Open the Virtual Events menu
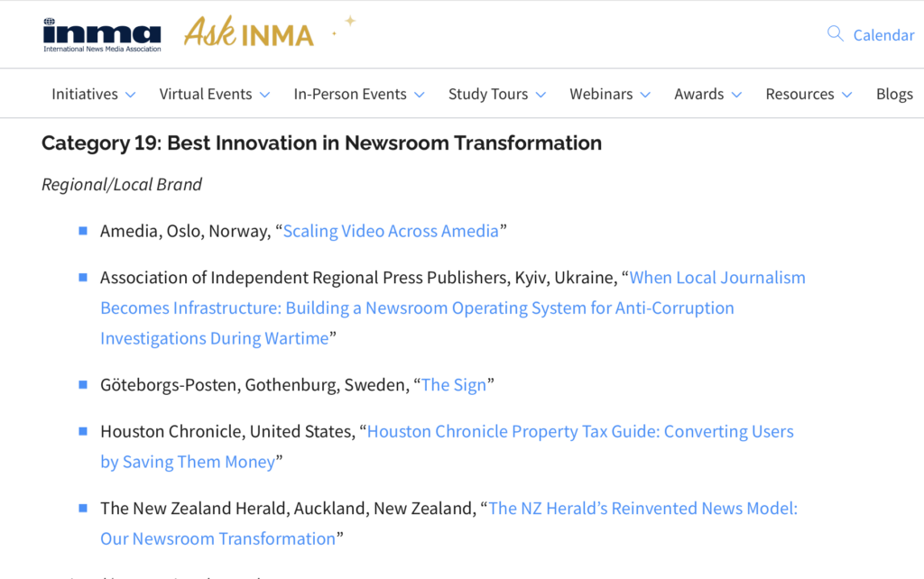This screenshot has height=579, width=924. [206, 94]
